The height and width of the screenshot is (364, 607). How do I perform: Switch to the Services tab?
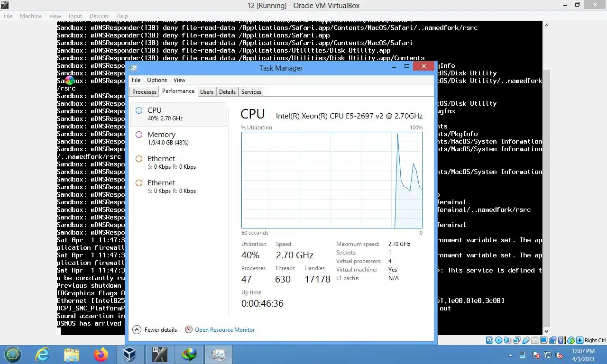tap(251, 92)
